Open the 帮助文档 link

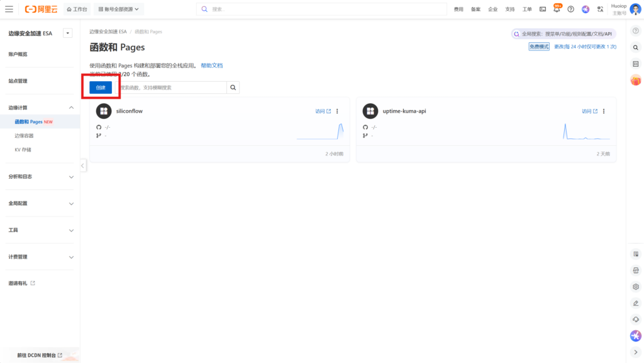pyautogui.click(x=211, y=65)
